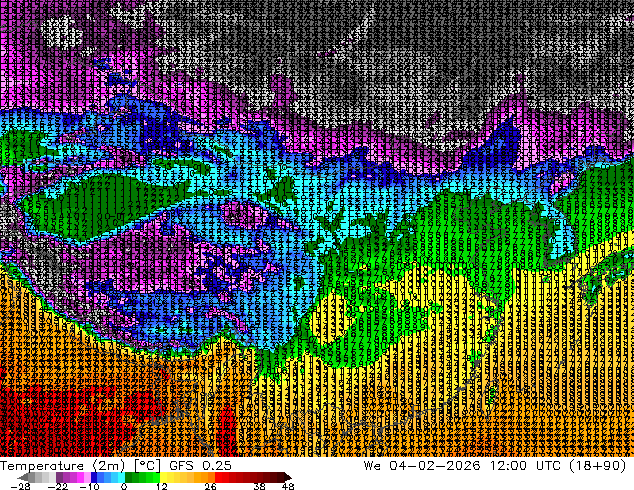This screenshot has width=634, height=490.
Task: Click the '48' legend value
Action: tap(288, 486)
